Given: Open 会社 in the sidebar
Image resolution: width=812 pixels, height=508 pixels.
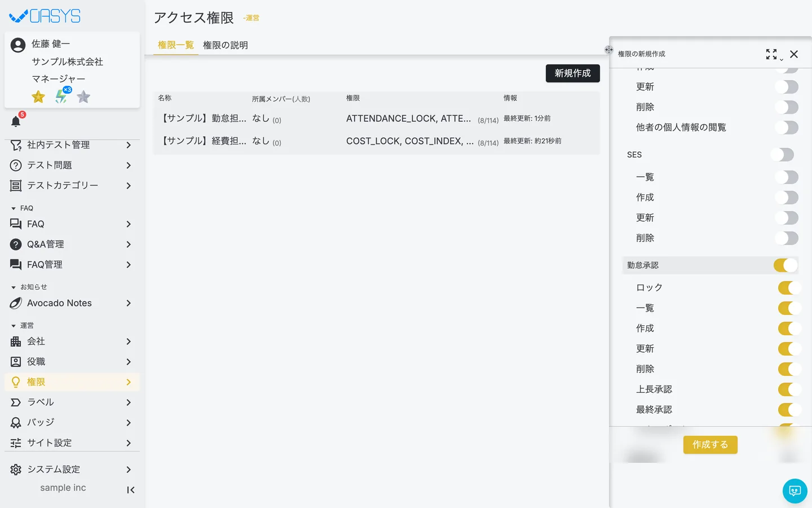Looking at the screenshot, I should click(x=72, y=341).
